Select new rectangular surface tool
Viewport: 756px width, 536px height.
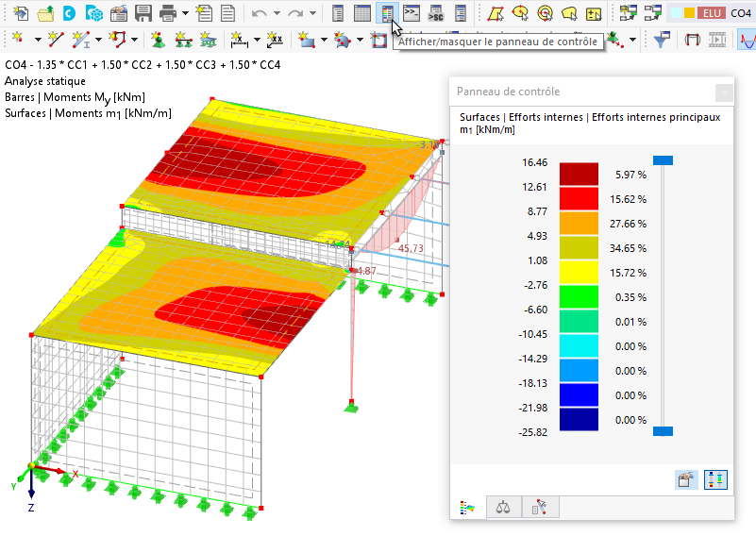pos(306,40)
